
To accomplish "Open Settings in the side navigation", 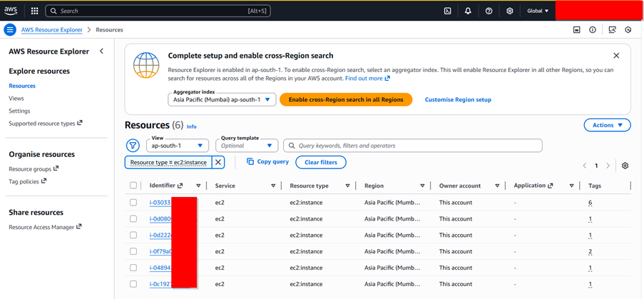I will (19, 111).
